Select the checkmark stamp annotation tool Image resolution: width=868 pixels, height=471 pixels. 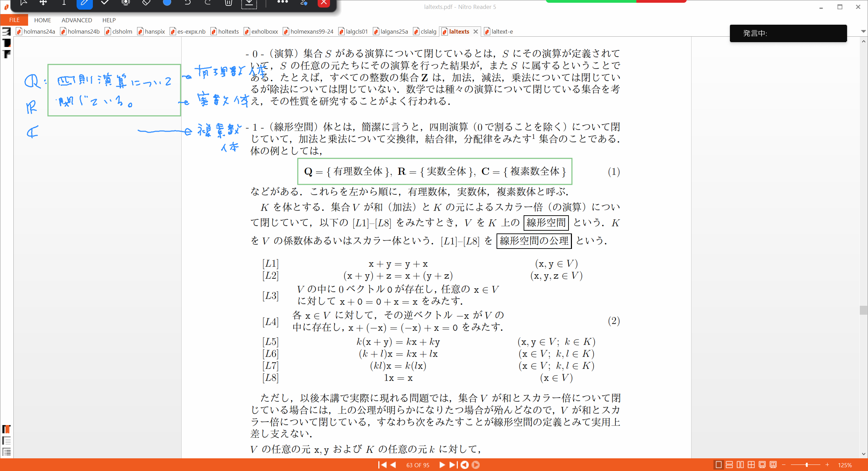tap(105, 3)
